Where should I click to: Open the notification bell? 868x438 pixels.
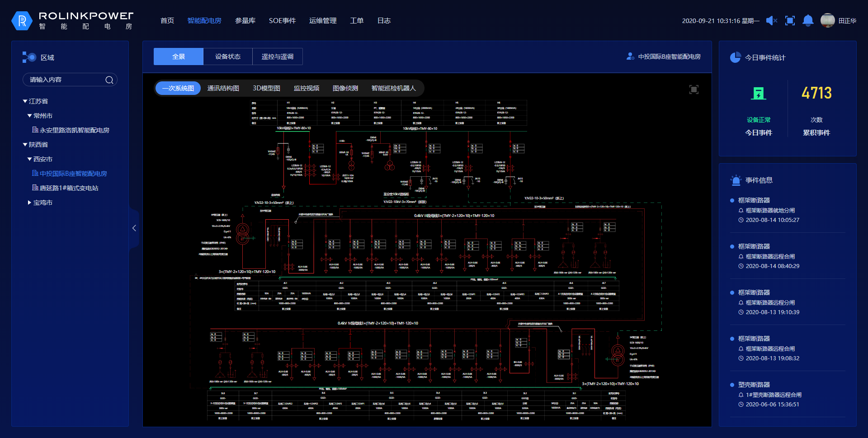(x=808, y=21)
